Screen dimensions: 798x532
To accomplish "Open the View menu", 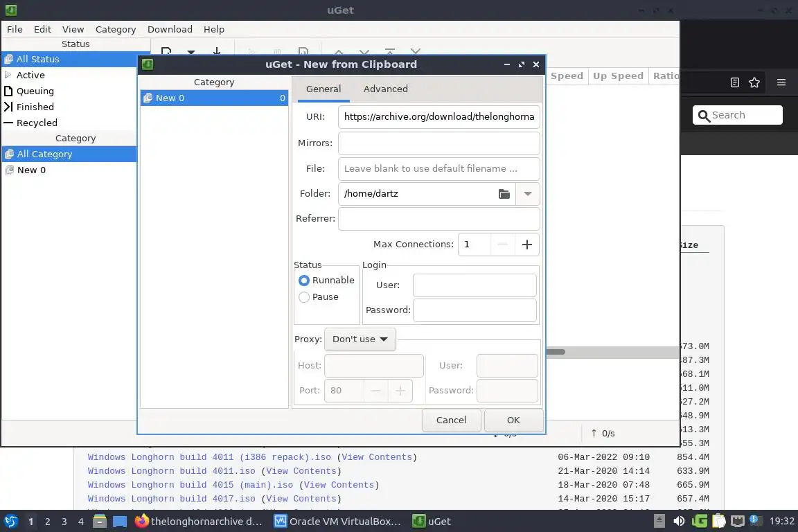I will 73,30.
